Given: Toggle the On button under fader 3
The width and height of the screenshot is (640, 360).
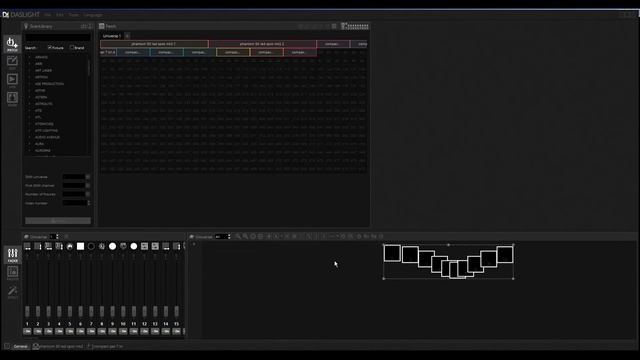Looking at the screenshot, I should tap(49, 331).
